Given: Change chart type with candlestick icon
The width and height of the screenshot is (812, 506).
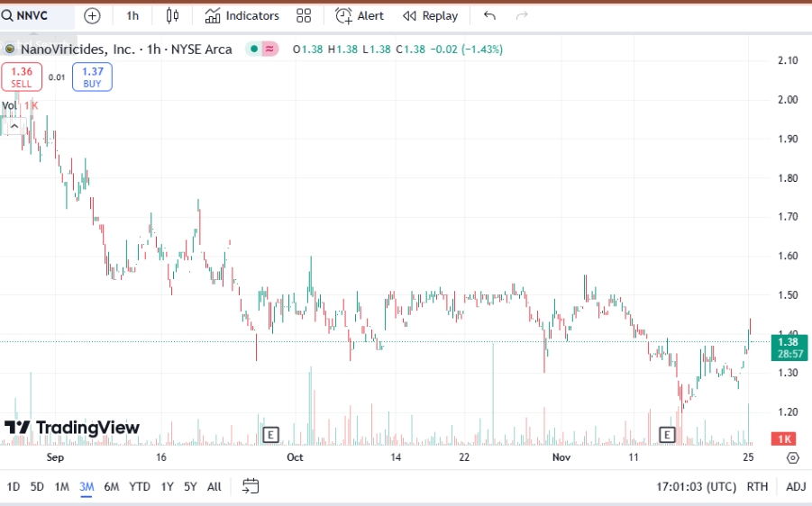Looking at the screenshot, I should (x=172, y=16).
